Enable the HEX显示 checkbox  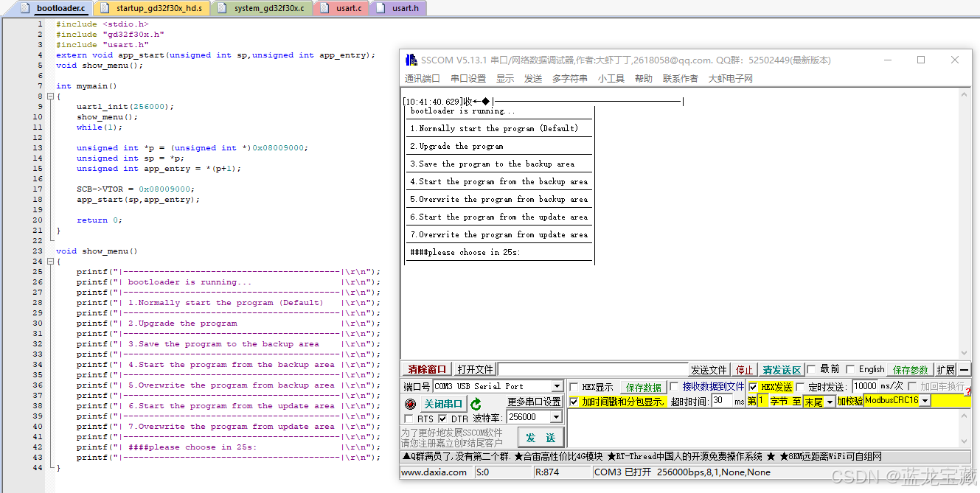pos(575,386)
